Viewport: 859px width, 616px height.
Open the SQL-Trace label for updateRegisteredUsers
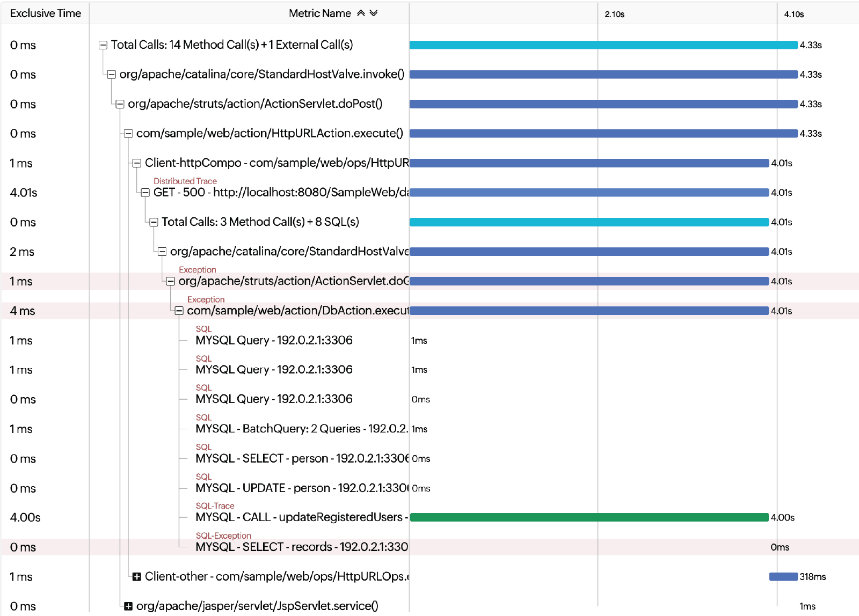(215, 506)
